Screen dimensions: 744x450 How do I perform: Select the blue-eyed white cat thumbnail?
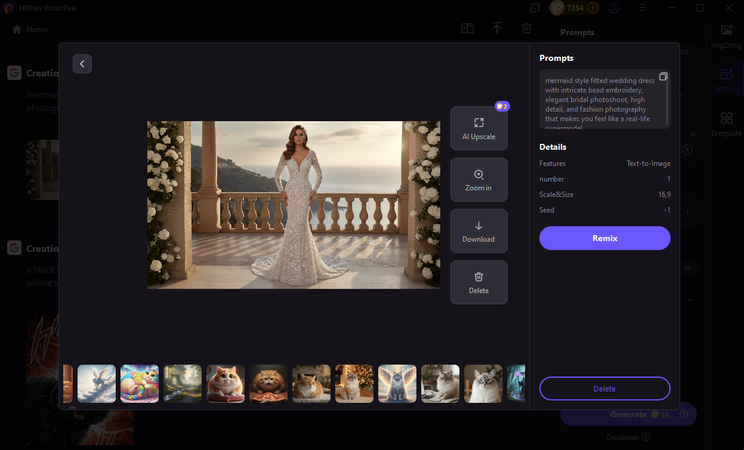[483, 384]
